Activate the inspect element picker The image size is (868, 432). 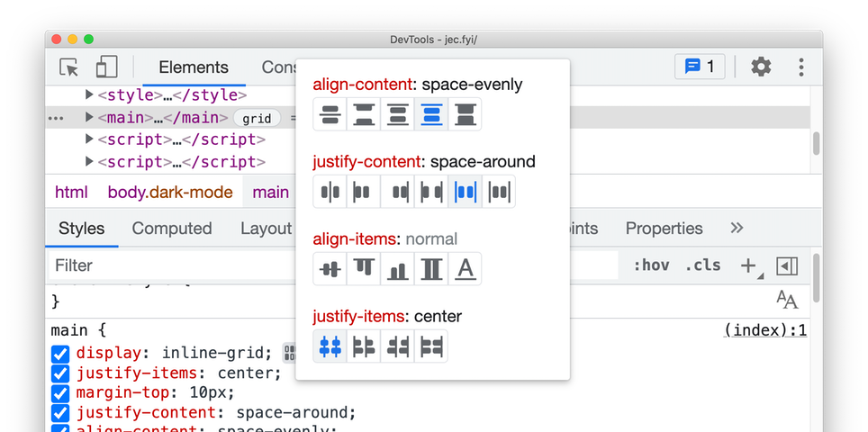click(69, 67)
